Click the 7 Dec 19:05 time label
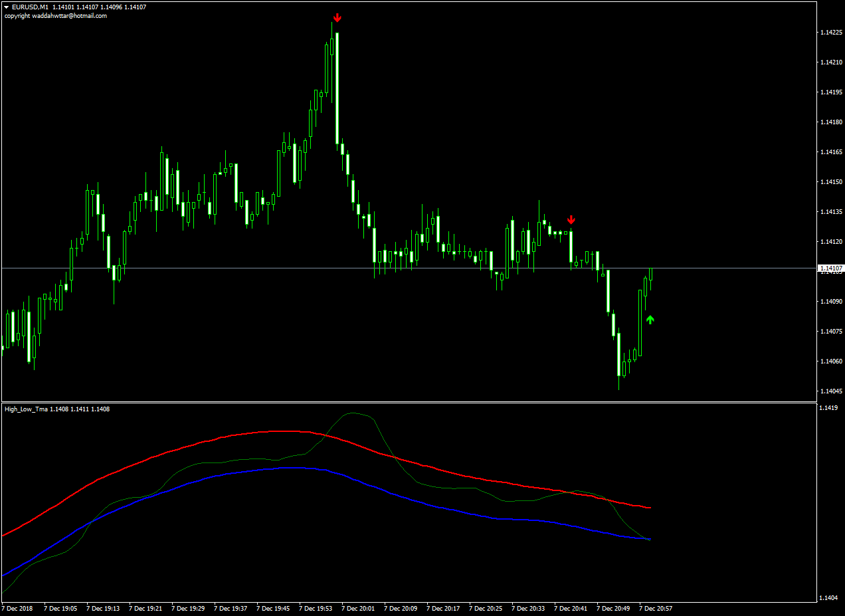The width and height of the screenshot is (845, 616). 60,608
